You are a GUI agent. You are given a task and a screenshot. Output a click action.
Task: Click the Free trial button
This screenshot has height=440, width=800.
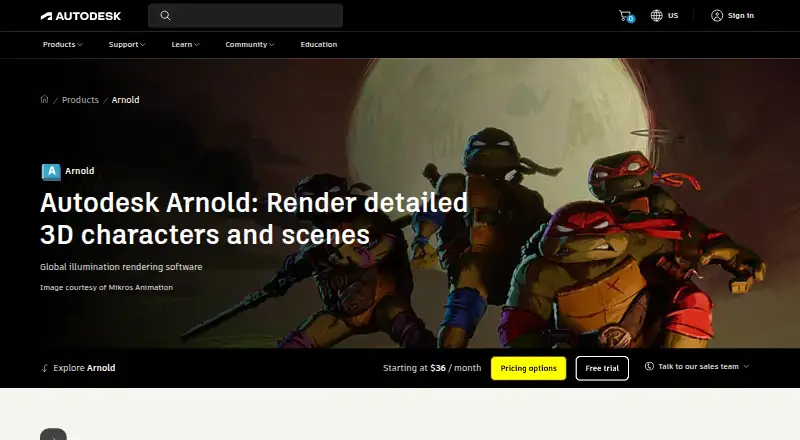point(602,368)
